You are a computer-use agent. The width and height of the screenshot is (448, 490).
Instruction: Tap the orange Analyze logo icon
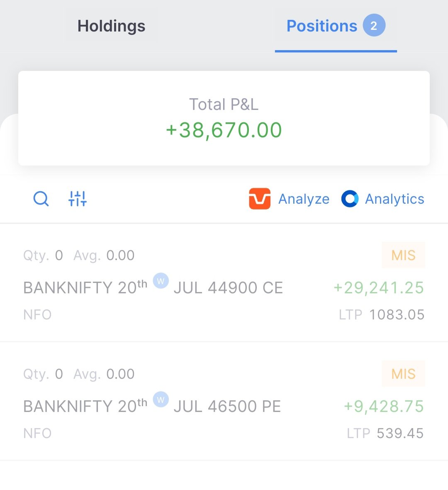click(x=260, y=199)
